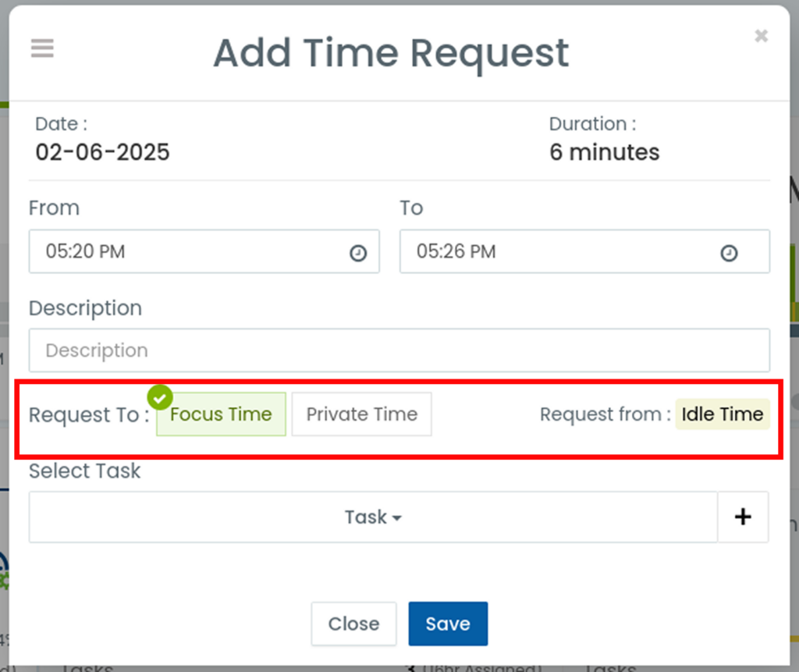Focus the Description input field
This screenshot has height=672, width=799.
(399, 350)
